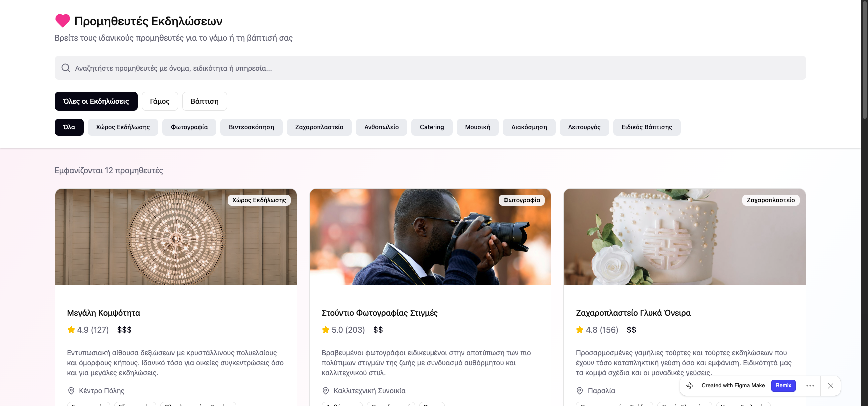This screenshot has width=868, height=406.
Task: Open Ζαχαροπλαστείο Γλυκά Όνειρα vendor title
Action: click(x=633, y=313)
